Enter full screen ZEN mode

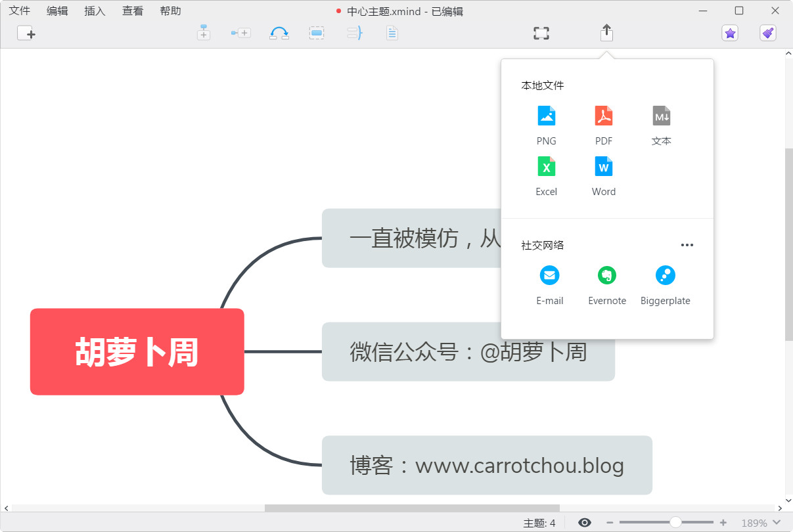[x=541, y=33]
